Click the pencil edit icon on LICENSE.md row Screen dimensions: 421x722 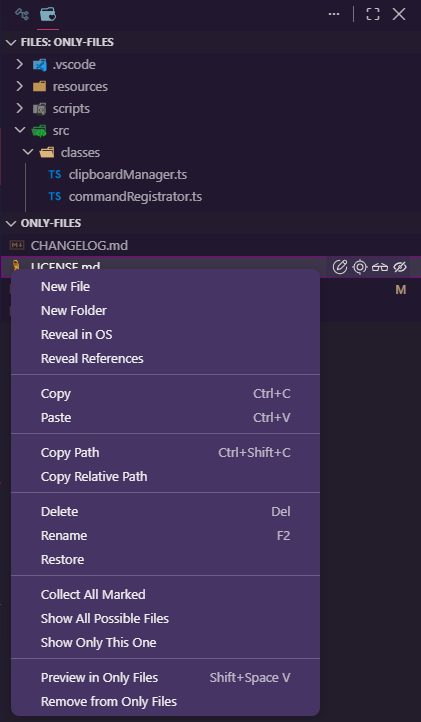click(x=339, y=267)
